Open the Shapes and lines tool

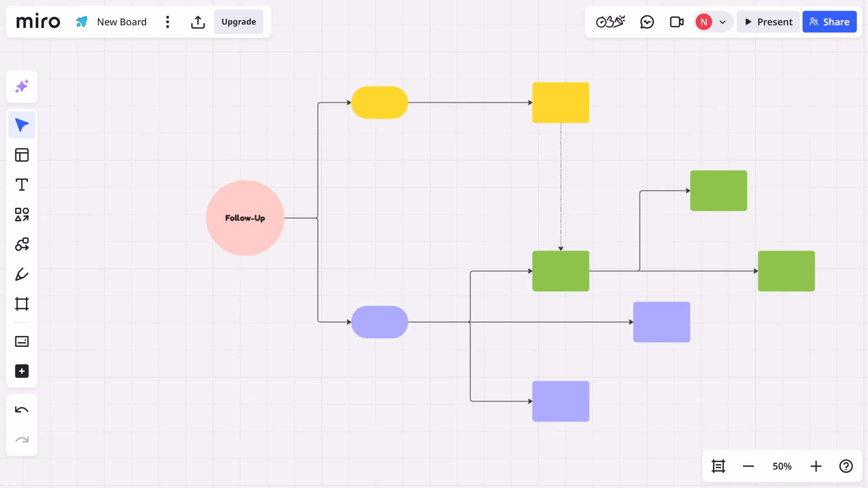click(22, 214)
